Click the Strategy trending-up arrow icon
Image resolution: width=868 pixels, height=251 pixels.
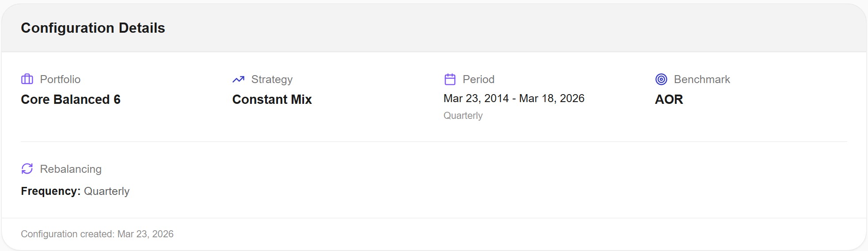238,80
